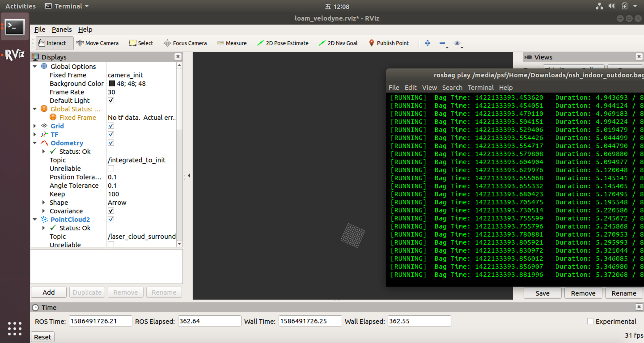Open the eye tool-options icon
The height and width of the screenshot is (343, 644).
pyautogui.click(x=457, y=43)
